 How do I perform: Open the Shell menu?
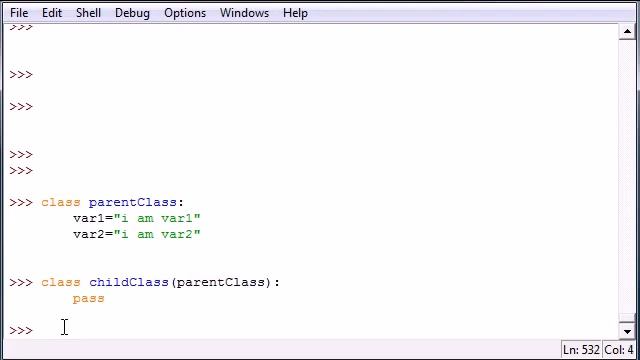click(x=89, y=13)
